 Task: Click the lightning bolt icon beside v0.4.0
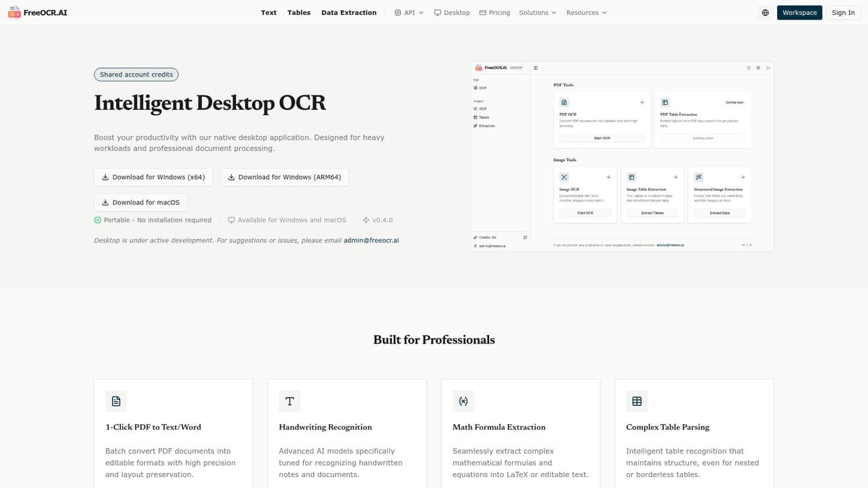click(366, 220)
